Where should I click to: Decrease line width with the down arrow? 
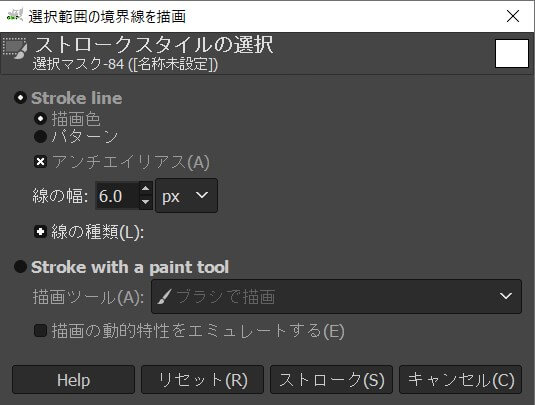146,202
